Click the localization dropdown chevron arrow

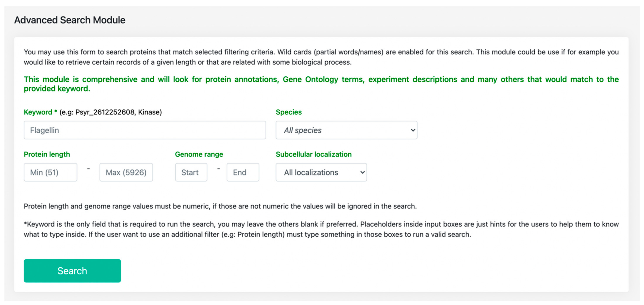tap(362, 172)
